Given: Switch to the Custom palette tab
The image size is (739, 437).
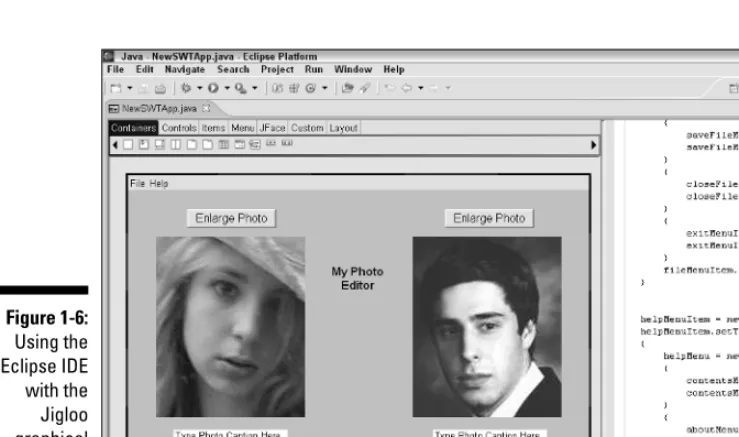Looking at the screenshot, I should click(307, 128).
